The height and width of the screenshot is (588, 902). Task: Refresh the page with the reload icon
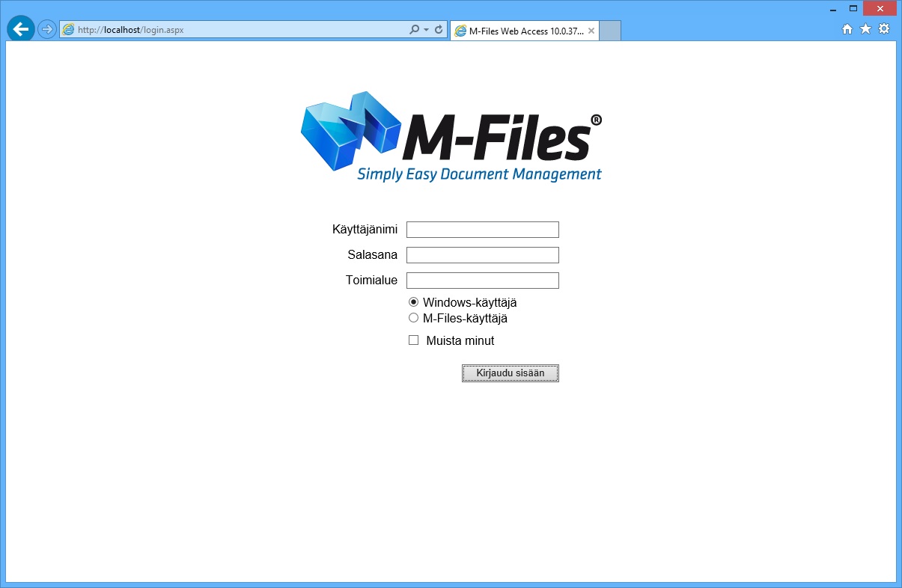(439, 30)
